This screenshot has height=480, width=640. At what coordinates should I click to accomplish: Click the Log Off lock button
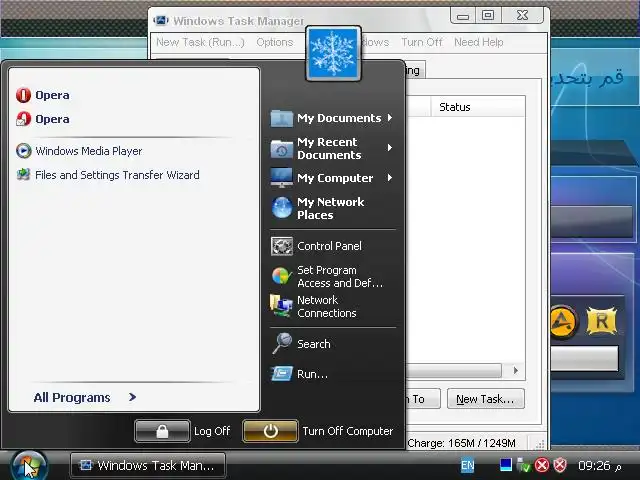point(162,431)
